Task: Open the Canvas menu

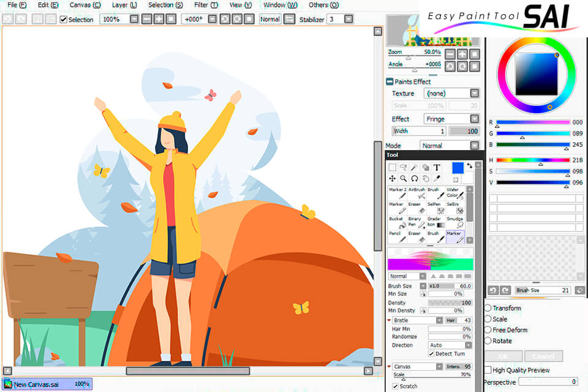Action: [85, 5]
